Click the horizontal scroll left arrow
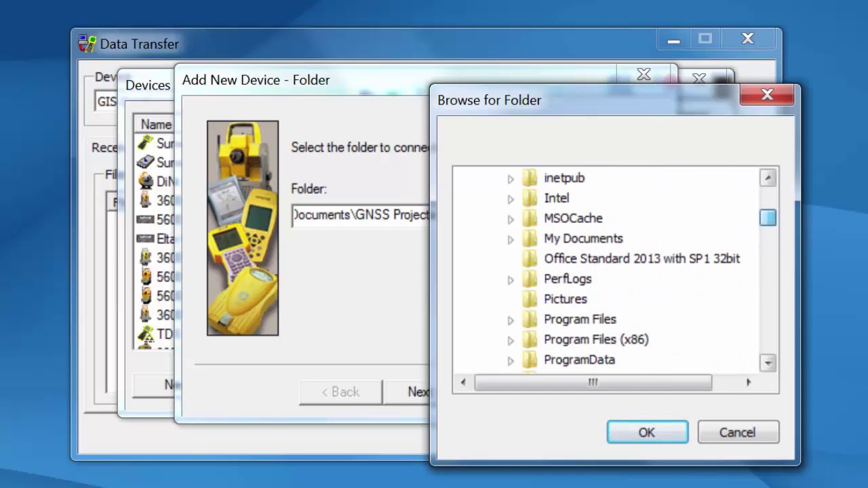 click(x=463, y=382)
